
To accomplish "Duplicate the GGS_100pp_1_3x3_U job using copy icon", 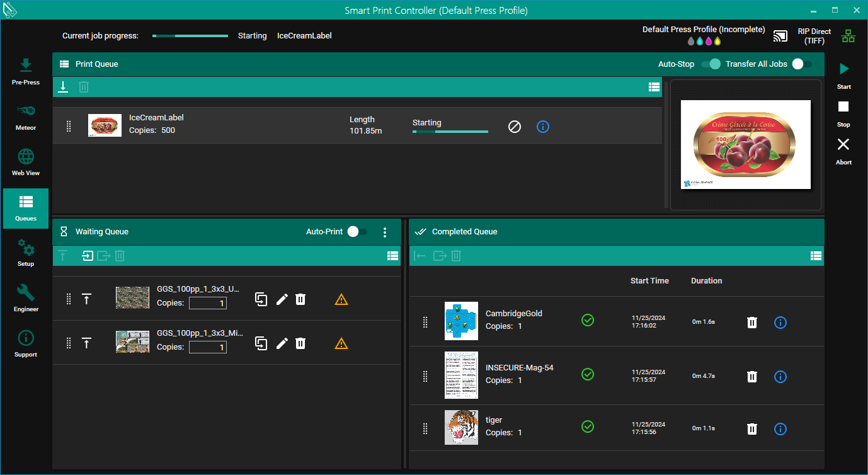I will (261, 299).
